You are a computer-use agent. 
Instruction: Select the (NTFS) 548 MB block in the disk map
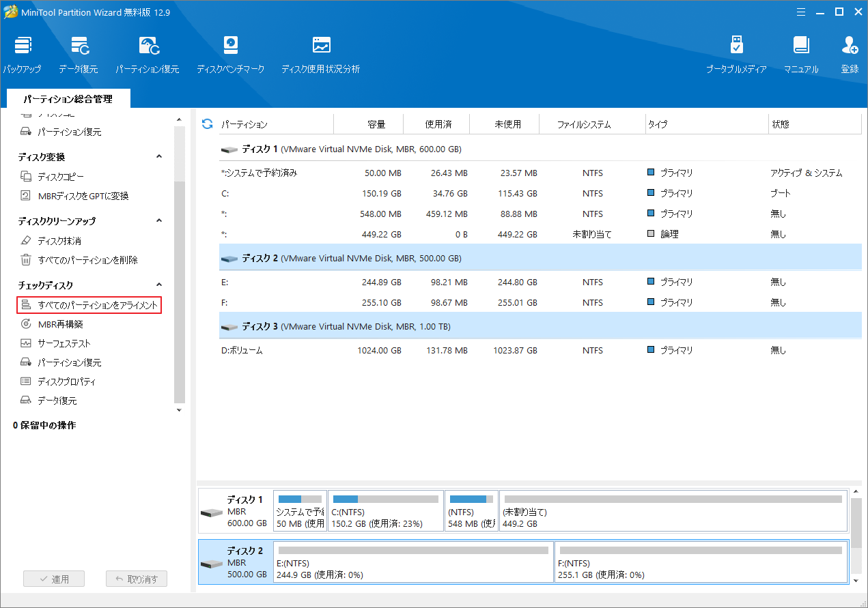coord(471,511)
